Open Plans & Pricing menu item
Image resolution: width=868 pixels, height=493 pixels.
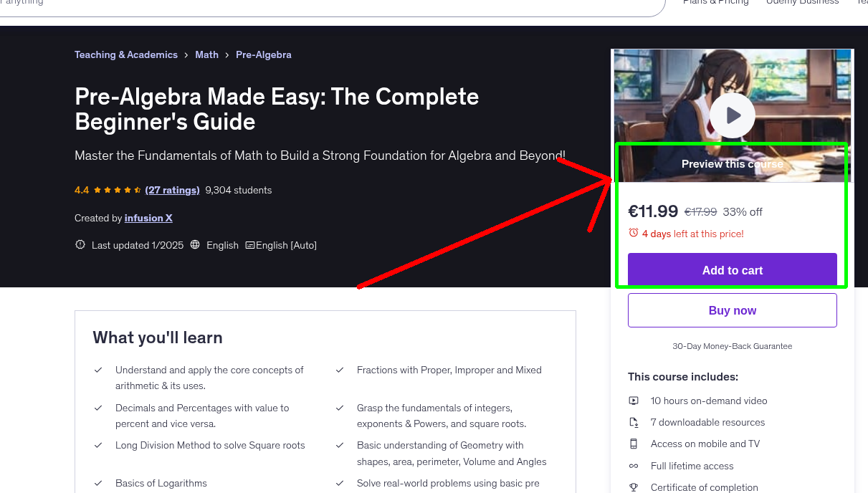[x=715, y=3]
